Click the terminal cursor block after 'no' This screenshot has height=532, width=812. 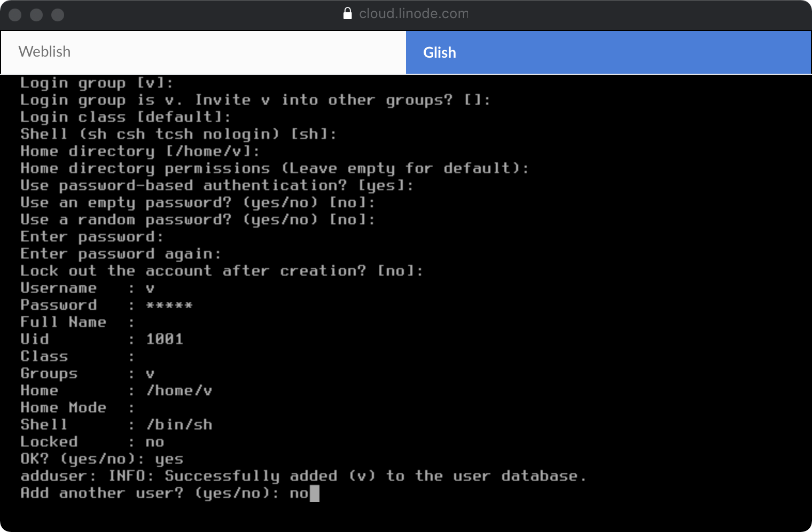(x=315, y=493)
